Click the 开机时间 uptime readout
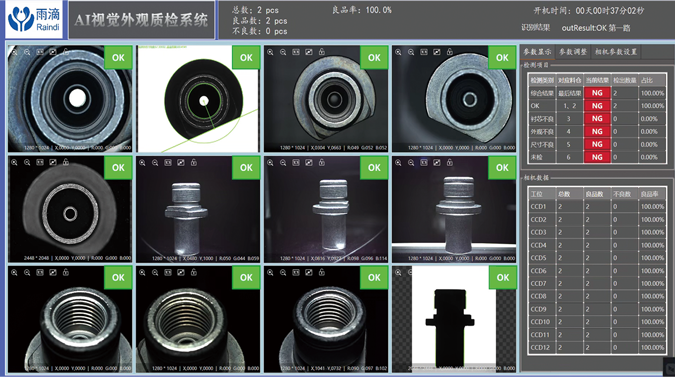 click(589, 11)
